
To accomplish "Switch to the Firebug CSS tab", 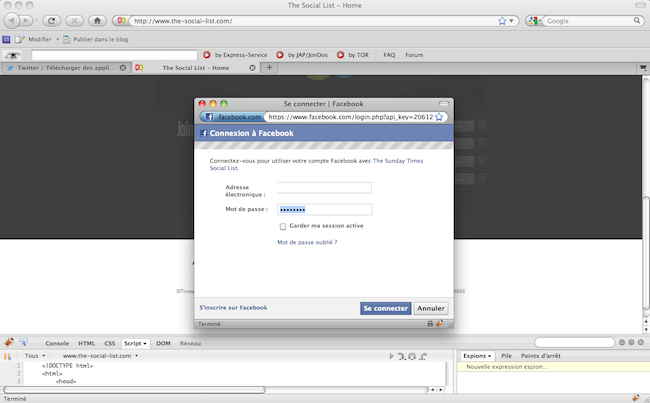I will pyautogui.click(x=110, y=343).
